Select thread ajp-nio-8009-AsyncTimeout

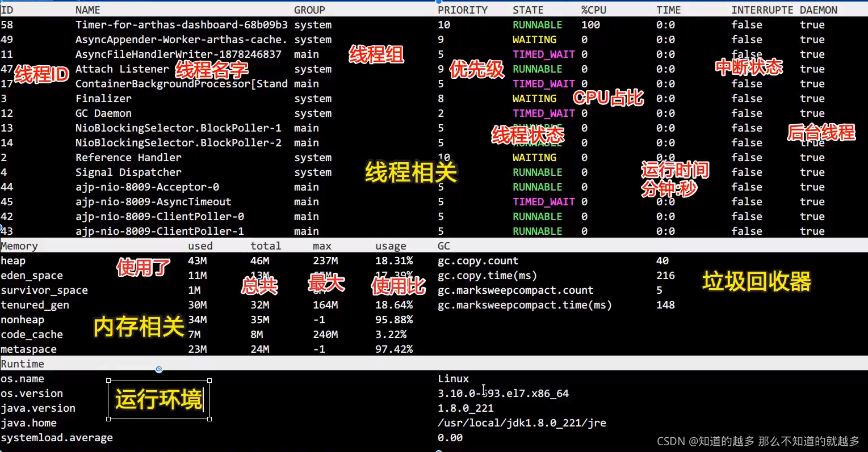pos(153,202)
